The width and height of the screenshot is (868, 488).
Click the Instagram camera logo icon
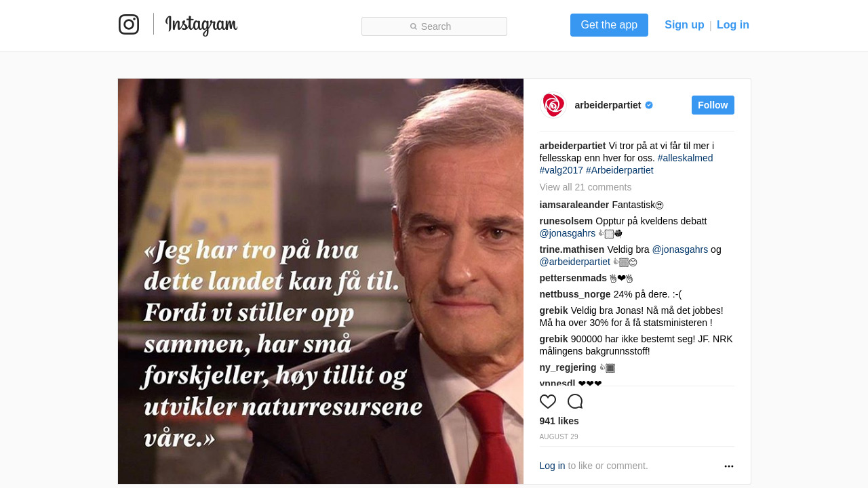pos(129,24)
